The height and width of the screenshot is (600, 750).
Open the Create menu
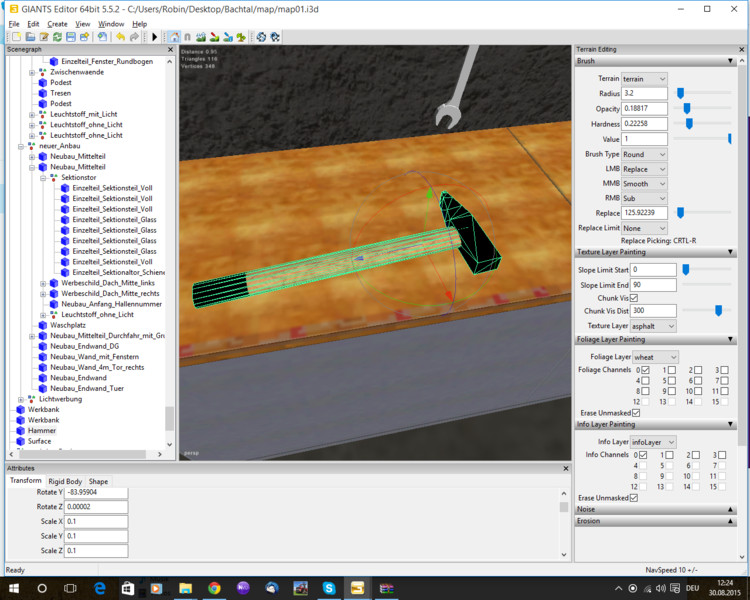[x=57, y=23]
